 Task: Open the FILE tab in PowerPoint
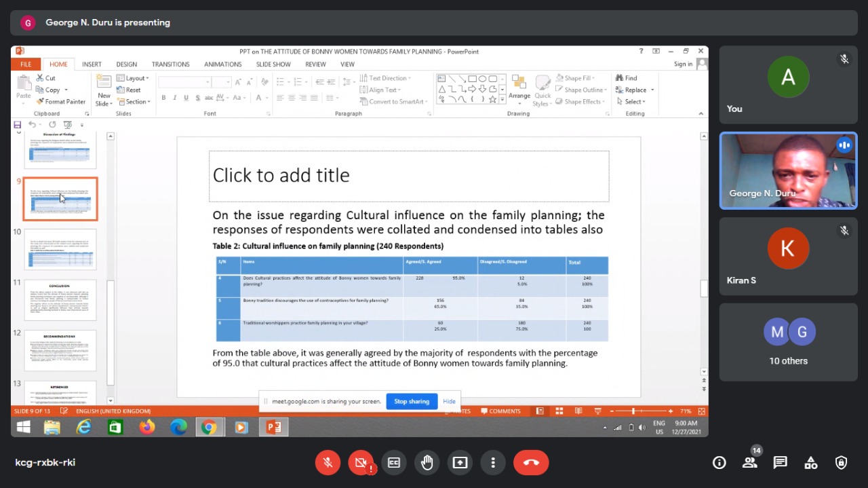(x=26, y=64)
